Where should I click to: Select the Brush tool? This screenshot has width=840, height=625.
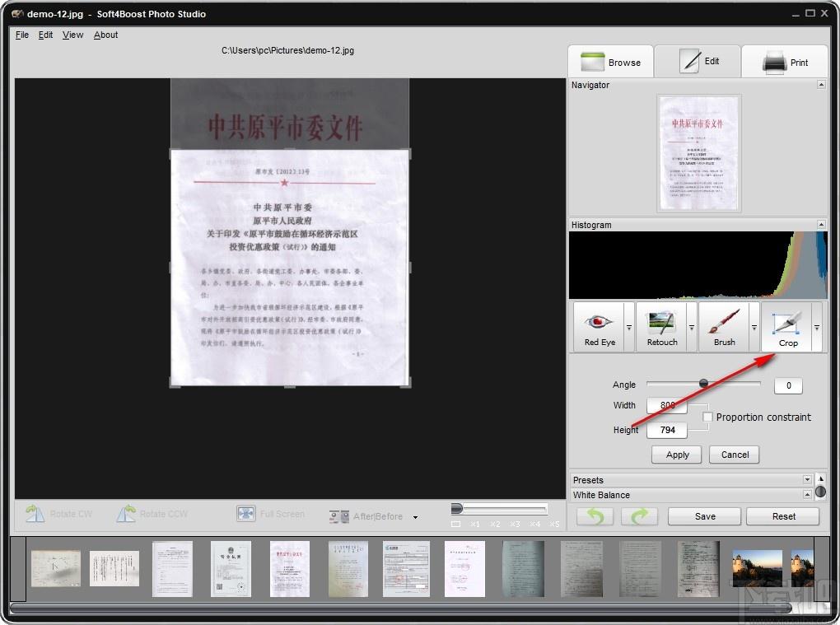[x=724, y=327]
